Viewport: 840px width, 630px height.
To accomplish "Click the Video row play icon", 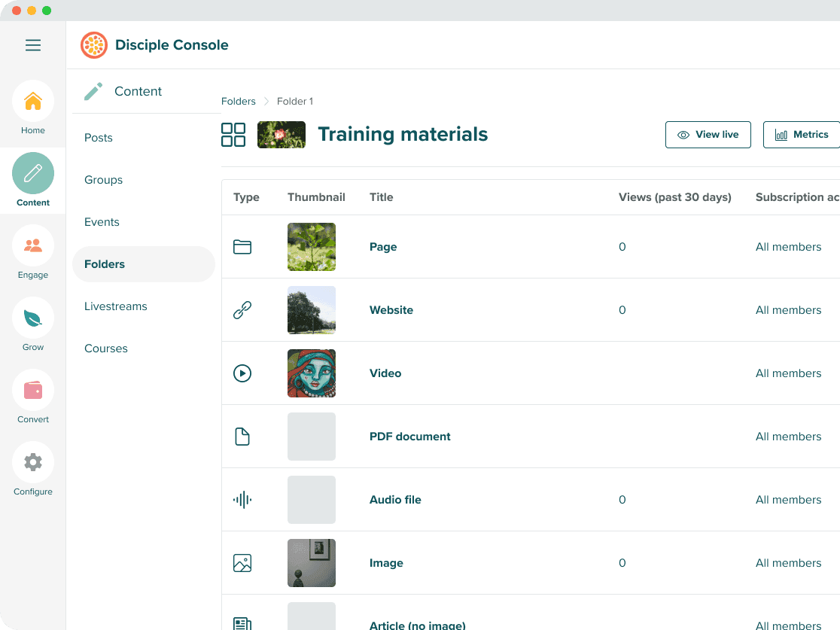I will point(242,373).
